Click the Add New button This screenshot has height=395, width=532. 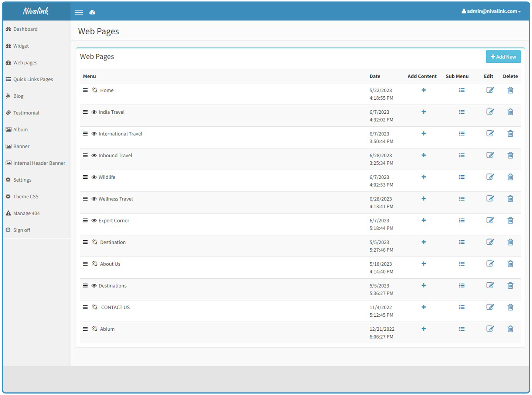[503, 57]
